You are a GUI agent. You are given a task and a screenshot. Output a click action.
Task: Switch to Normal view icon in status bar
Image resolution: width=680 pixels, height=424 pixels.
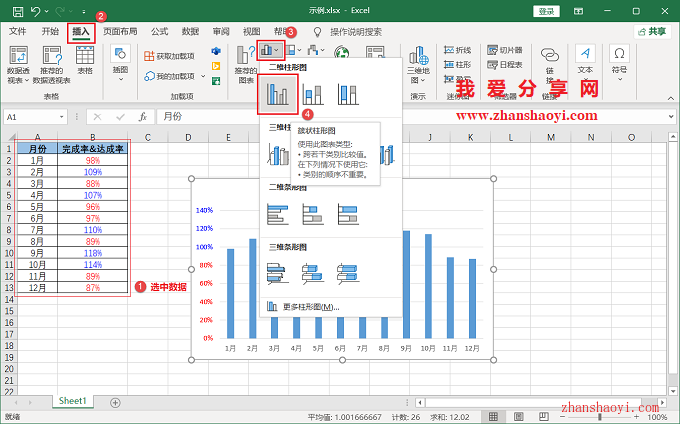click(x=493, y=417)
